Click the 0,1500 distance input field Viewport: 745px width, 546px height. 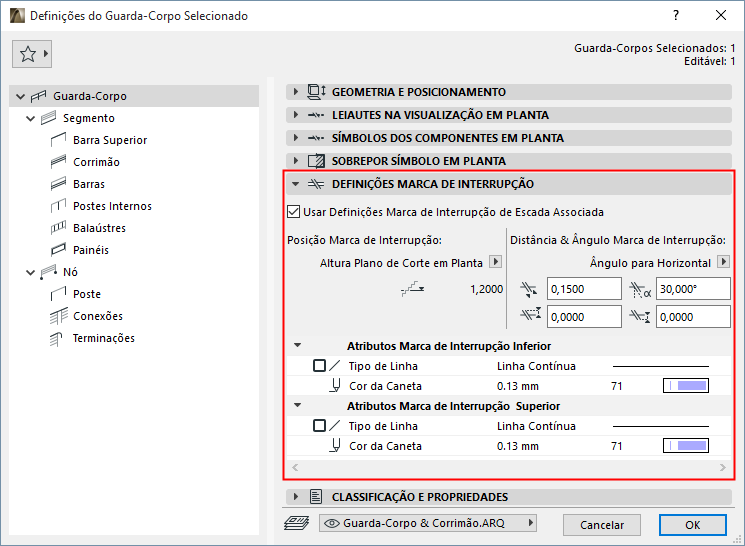(x=584, y=289)
